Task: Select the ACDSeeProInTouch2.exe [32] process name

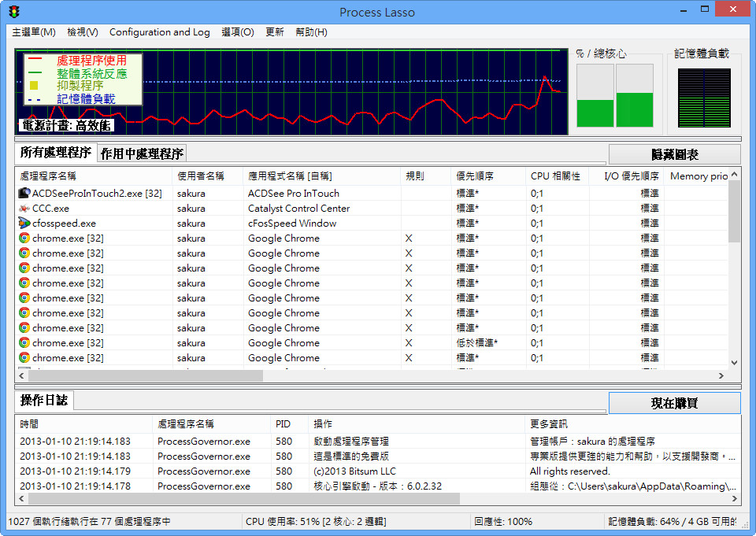Action: 97,194
